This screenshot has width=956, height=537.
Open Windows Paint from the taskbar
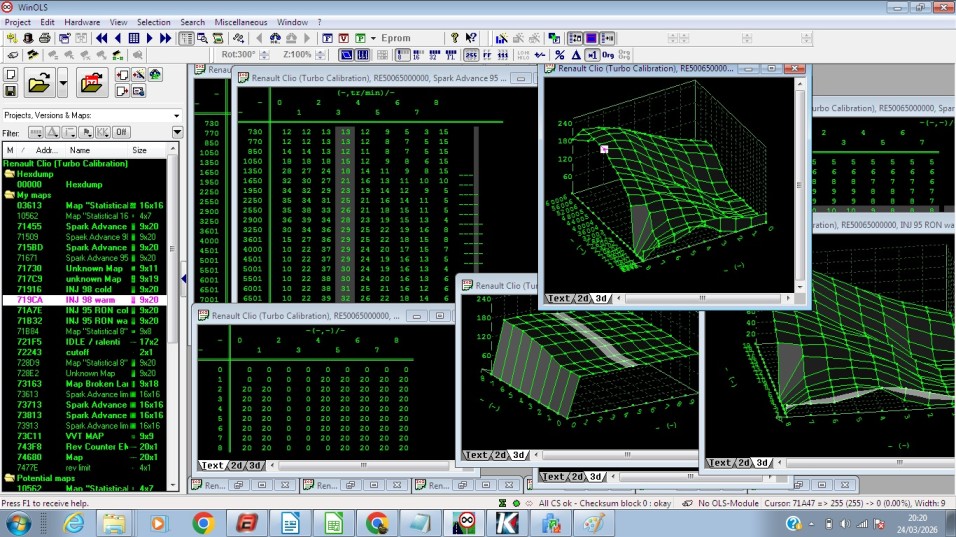(594, 523)
